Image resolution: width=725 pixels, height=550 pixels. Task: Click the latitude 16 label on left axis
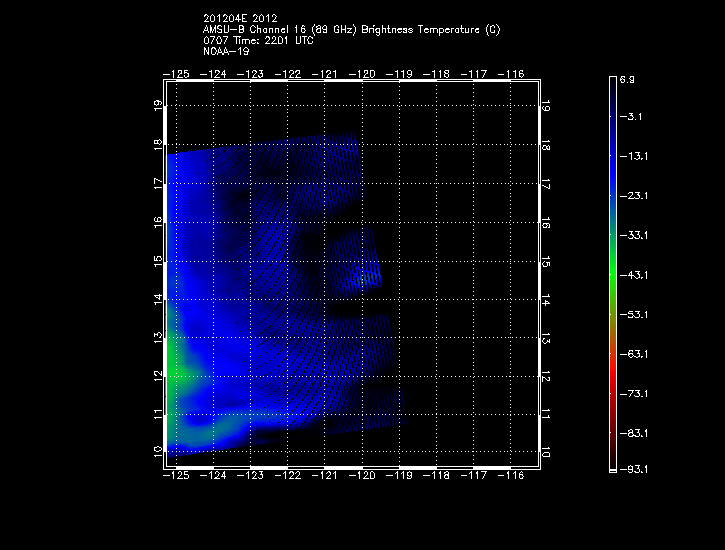(x=158, y=222)
